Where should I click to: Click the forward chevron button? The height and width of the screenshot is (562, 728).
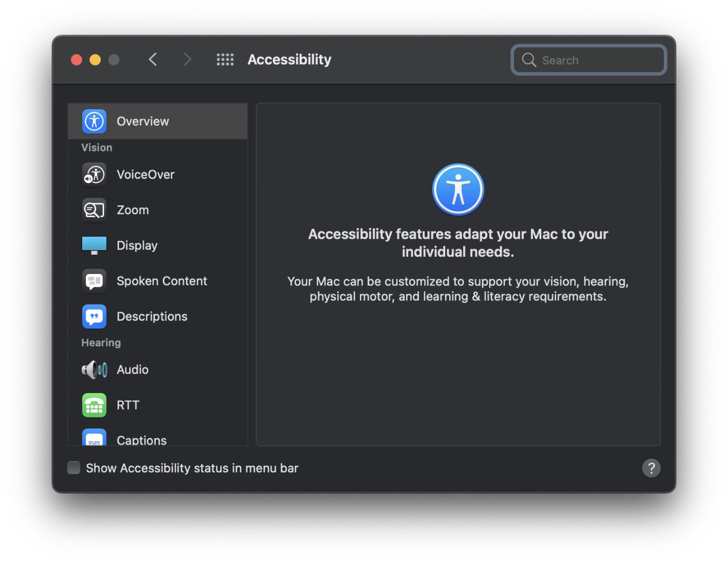(187, 60)
